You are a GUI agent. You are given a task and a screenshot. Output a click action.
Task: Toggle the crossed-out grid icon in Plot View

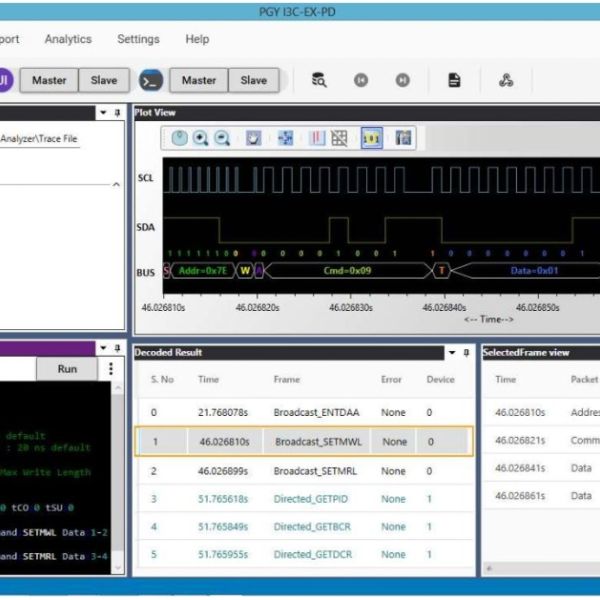click(339, 138)
